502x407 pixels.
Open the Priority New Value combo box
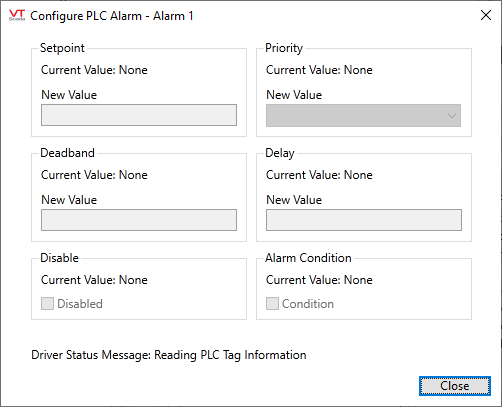363,115
